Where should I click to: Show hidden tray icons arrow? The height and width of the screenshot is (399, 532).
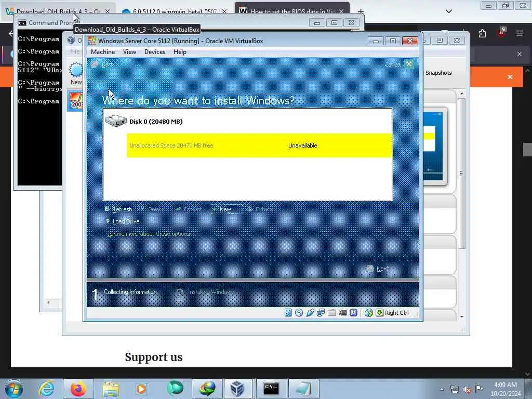442,389
